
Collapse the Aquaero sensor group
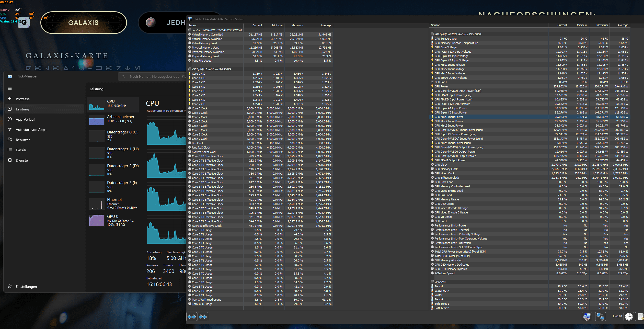tap(432, 282)
